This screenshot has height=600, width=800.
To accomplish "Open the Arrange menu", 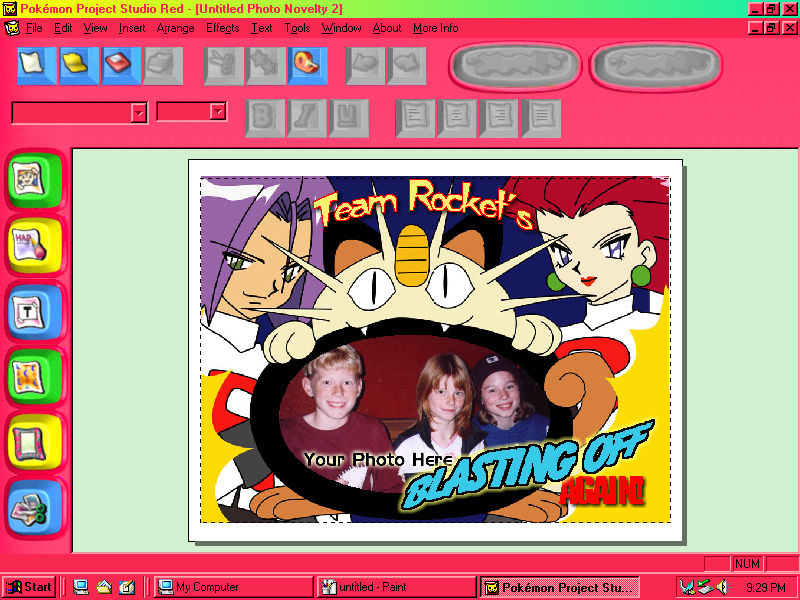I will coord(175,28).
